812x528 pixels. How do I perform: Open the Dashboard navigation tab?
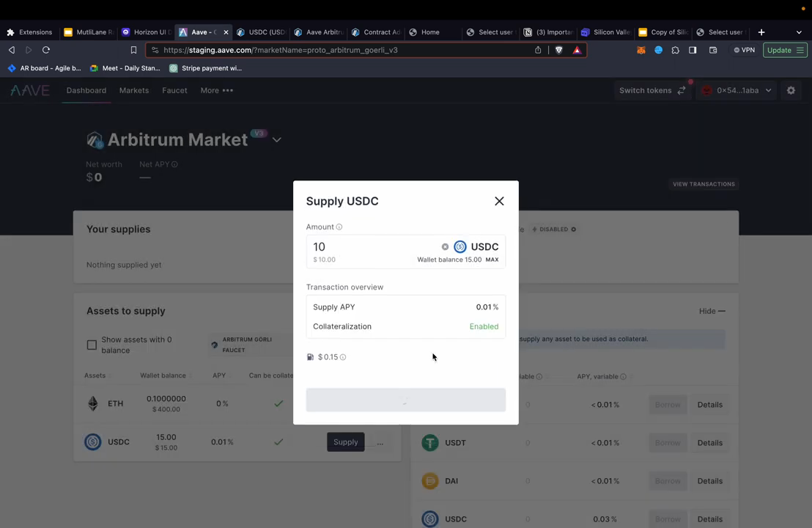click(x=86, y=90)
